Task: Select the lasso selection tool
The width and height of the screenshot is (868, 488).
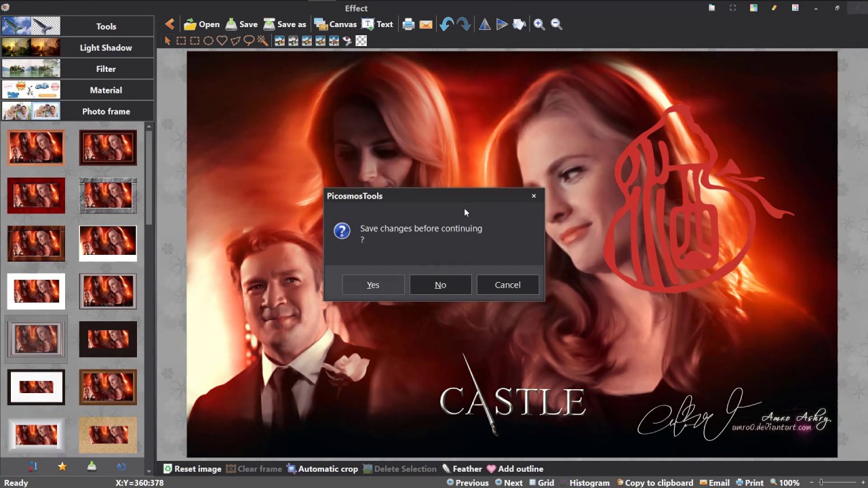Action: (249, 41)
